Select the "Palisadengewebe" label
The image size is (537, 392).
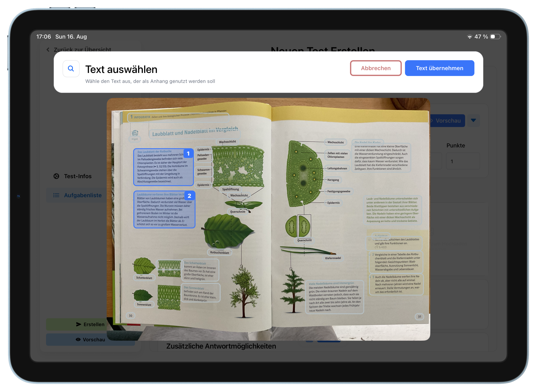(203, 157)
